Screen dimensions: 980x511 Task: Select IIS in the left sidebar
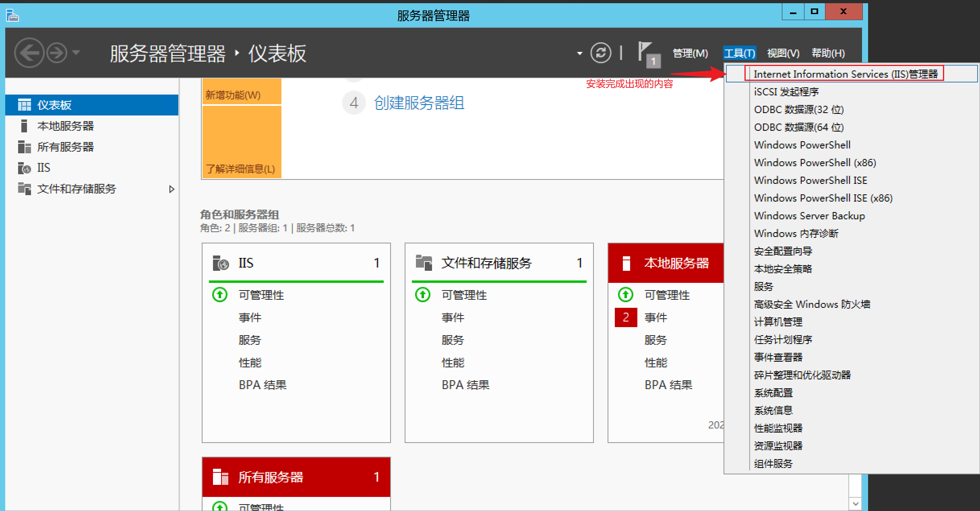[43, 168]
